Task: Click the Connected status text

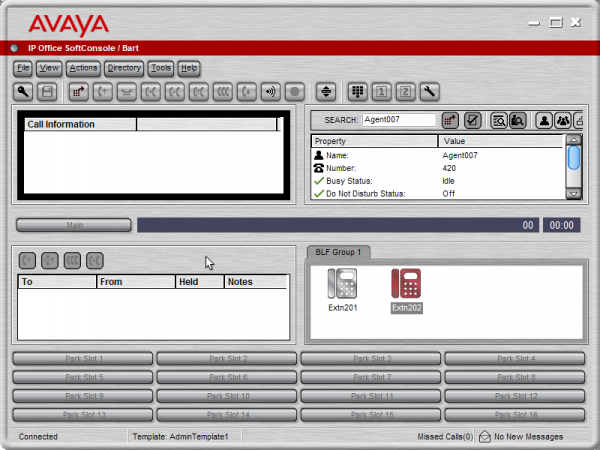Action: pos(38,437)
